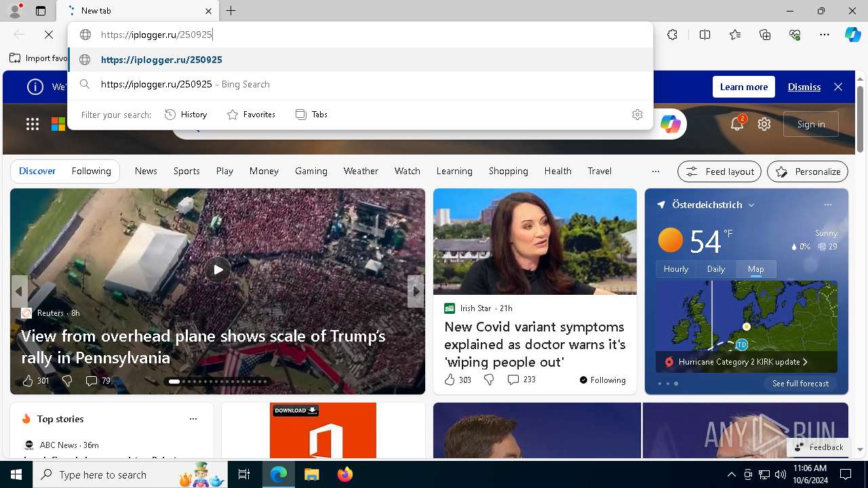This screenshot has width=868, height=488.
Task: Open address bar search settings gear
Action: [x=637, y=115]
